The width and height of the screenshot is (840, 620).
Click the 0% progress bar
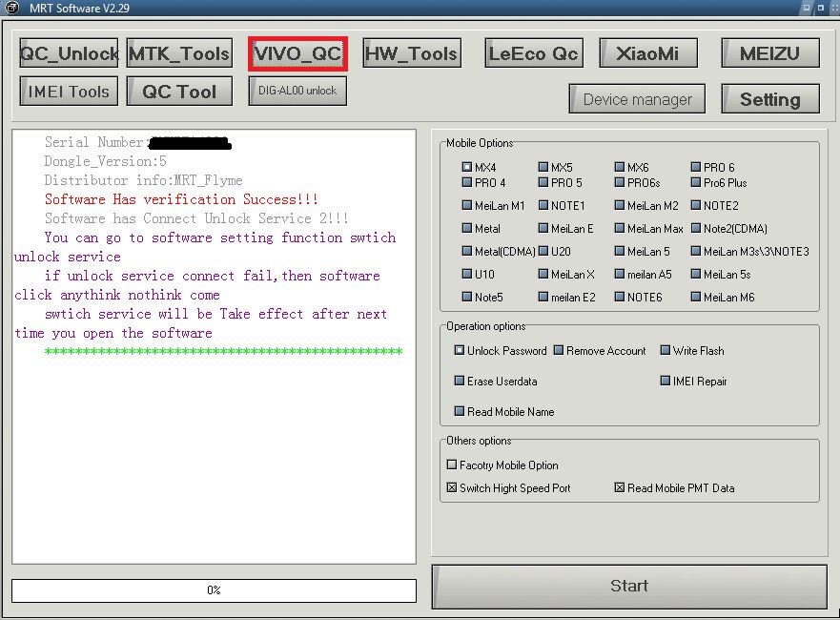214,590
